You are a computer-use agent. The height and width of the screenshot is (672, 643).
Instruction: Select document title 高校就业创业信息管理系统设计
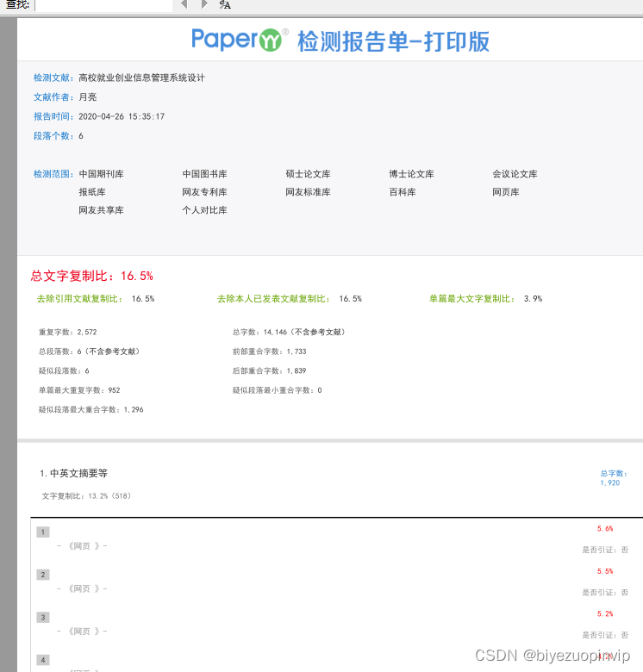(141, 78)
